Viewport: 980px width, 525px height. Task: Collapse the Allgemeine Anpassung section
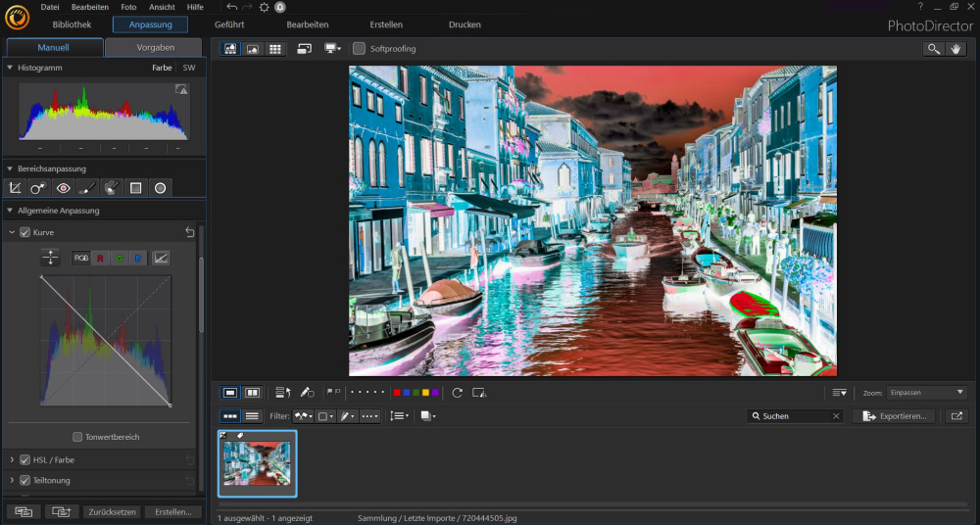pyautogui.click(x=10, y=211)
